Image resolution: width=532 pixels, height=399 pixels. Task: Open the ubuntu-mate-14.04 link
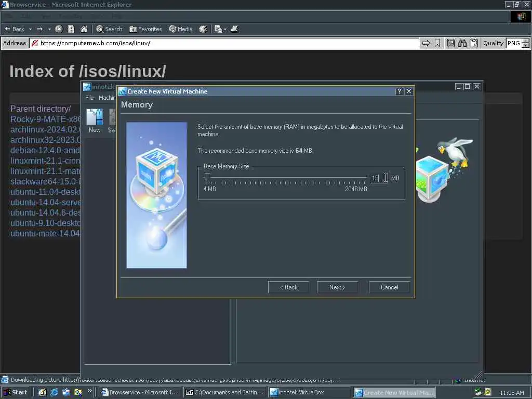46,233
